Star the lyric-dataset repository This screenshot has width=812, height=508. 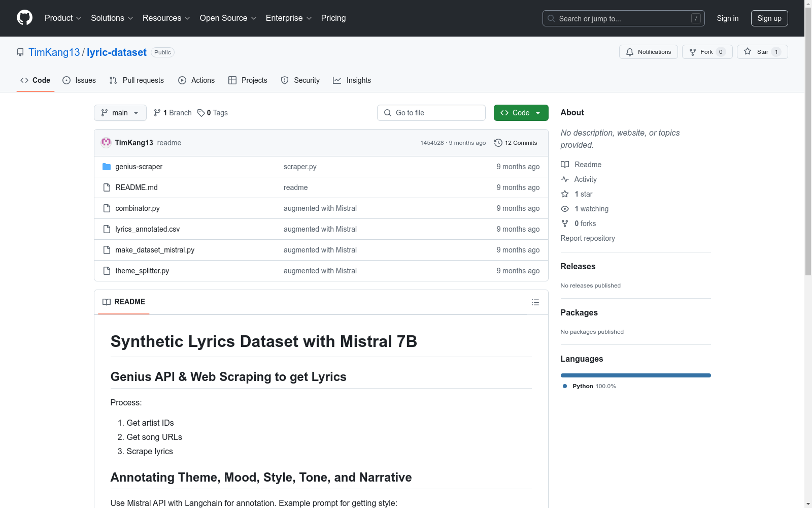click(x=762, y=52)
